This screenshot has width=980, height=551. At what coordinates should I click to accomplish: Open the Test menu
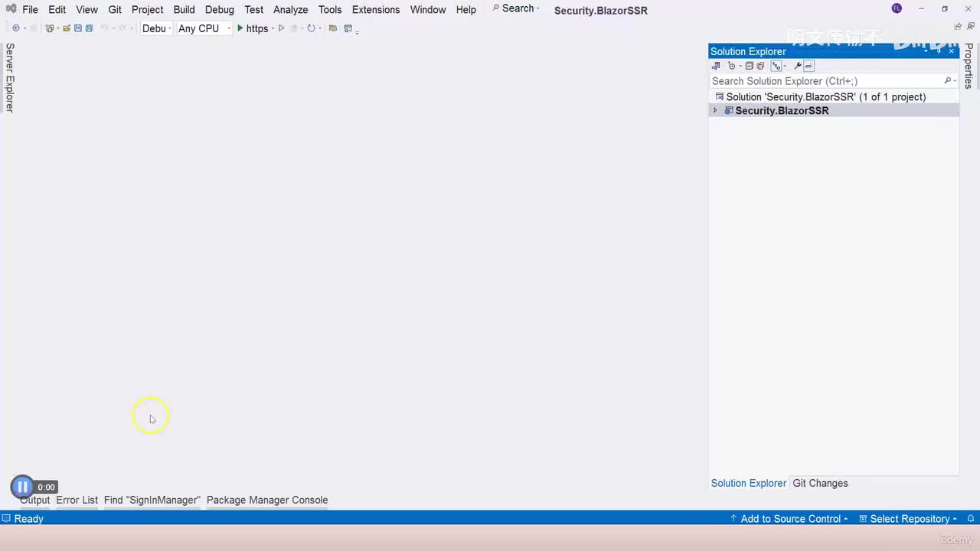[253, 10]
